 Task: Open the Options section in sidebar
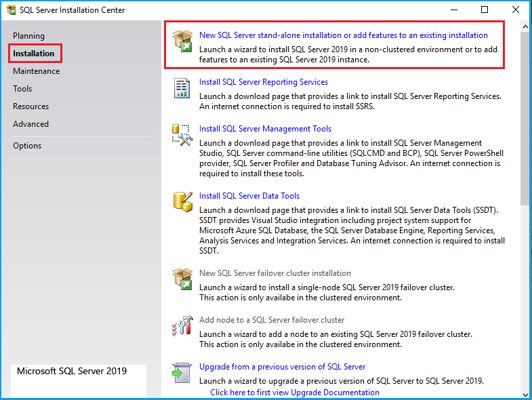tap(27, 146)
